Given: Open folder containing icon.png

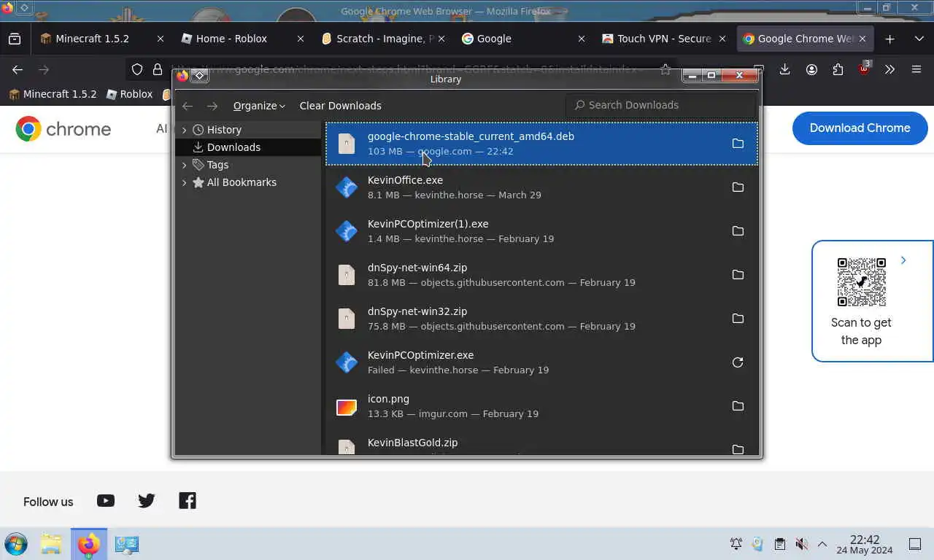Looking at the screenshot, I should pos(738,406).
